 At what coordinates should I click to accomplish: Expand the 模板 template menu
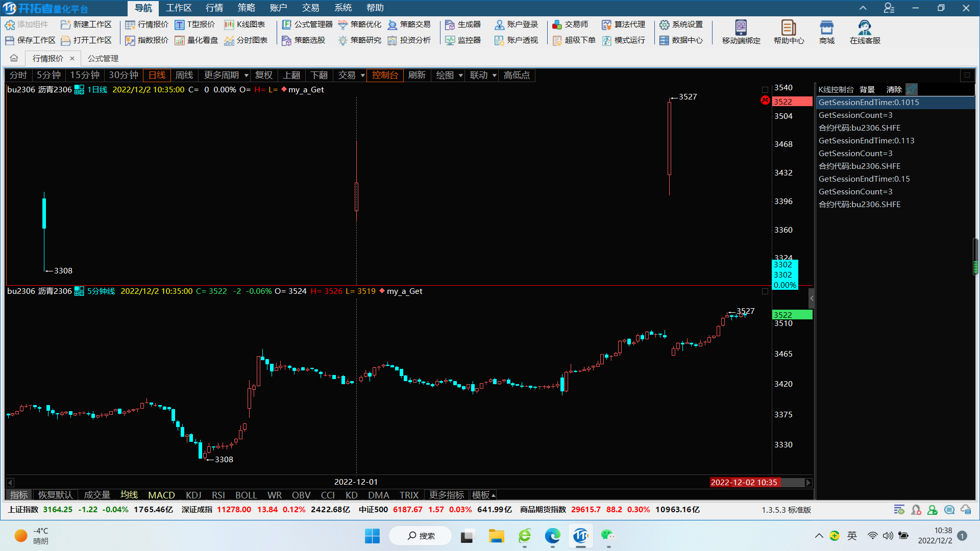point(483,495)
